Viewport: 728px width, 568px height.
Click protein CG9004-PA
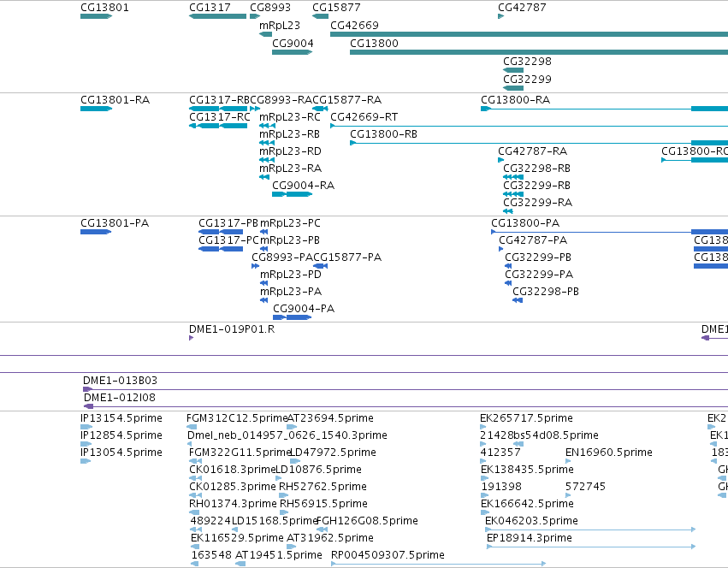(304, 309)
